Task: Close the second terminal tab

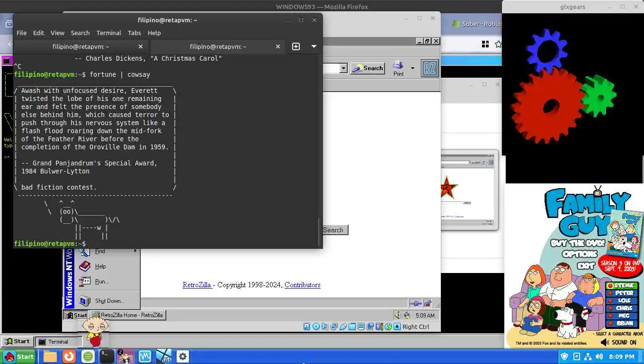Action: (x=278, y=46)
